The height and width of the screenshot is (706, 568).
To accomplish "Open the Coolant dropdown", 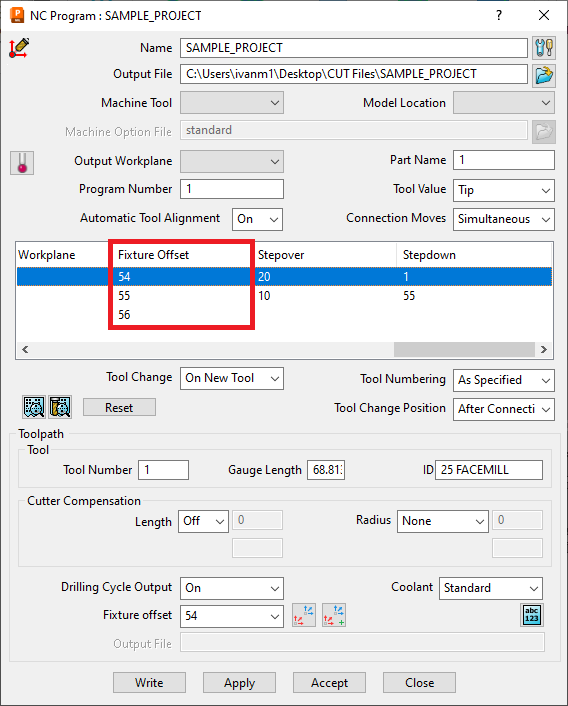I will point(491,588).
